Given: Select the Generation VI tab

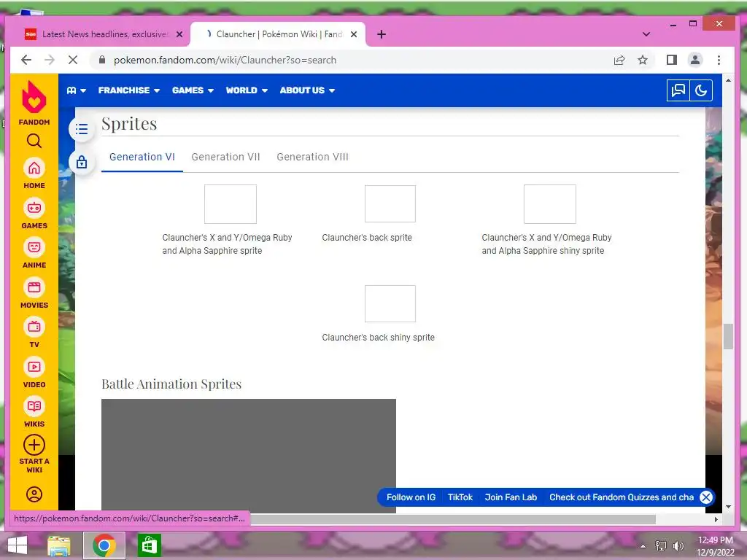Looking at the screenshot, I should tap(142, 157).
